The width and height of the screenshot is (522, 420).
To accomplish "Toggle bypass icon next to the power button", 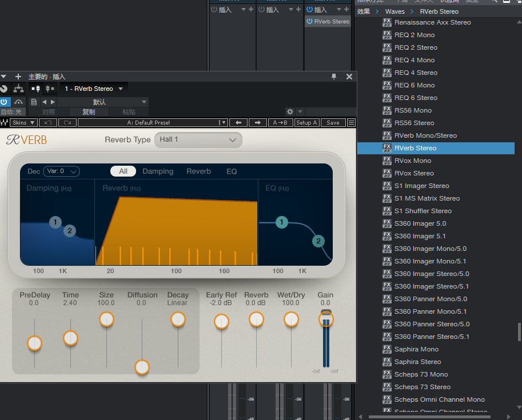I will point(19,102).
